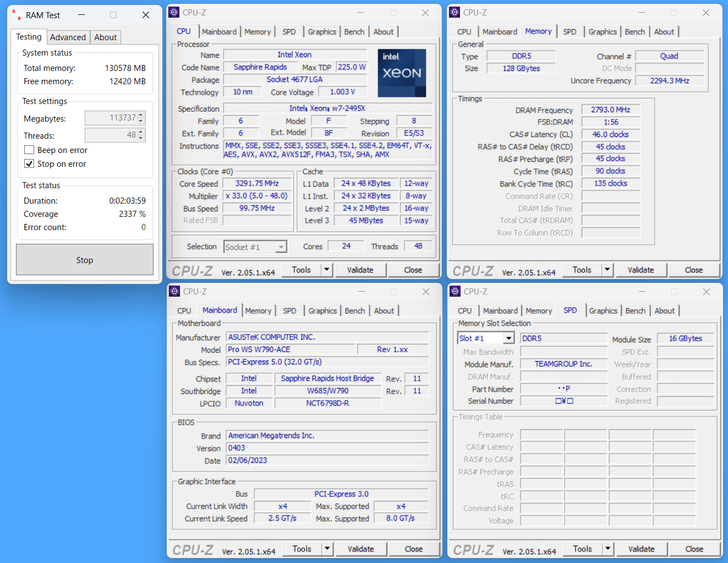Click the Level 3 cache value 45 MBytes
This screenshot has width=728, height=563.
tap(366, 220)
